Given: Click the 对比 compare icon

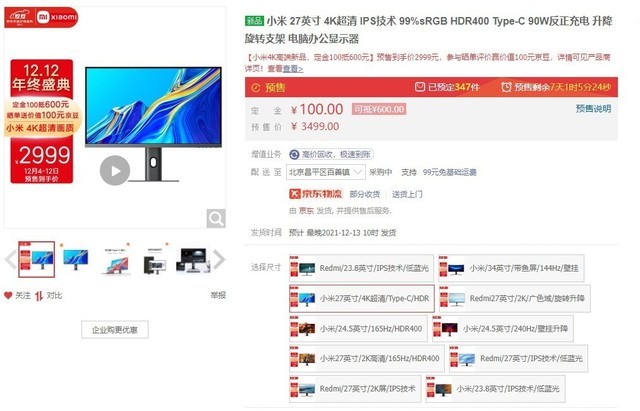Looking at the screenshot, I should click(x=39, y=295).
